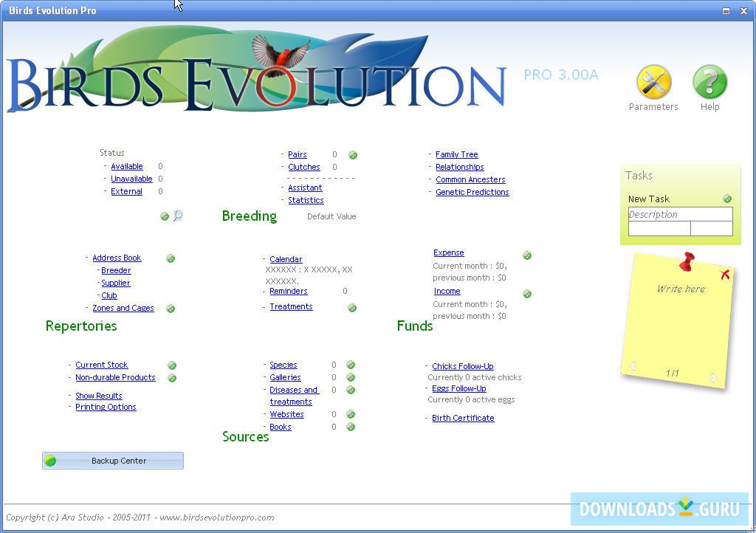Open the Address Book link
756x533 pixels.
click(117, 258)
